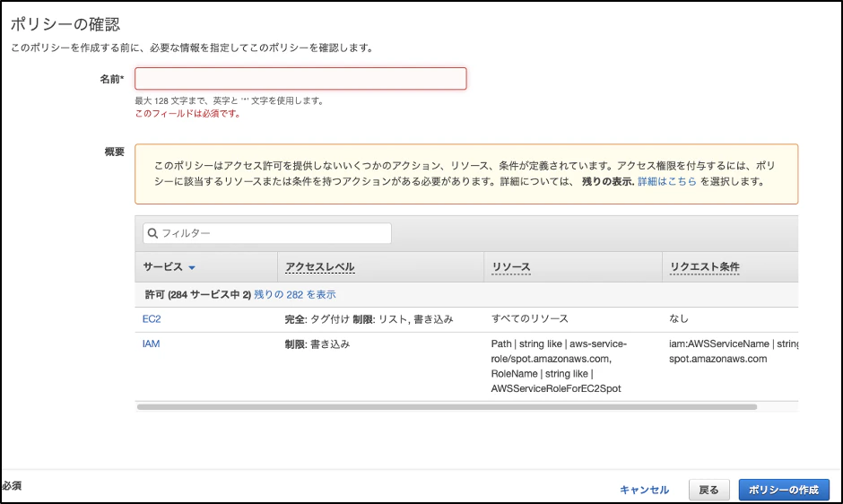Click the アクセスレベル column header
This screenshot has height=504, width=843.
click(320, 266)
